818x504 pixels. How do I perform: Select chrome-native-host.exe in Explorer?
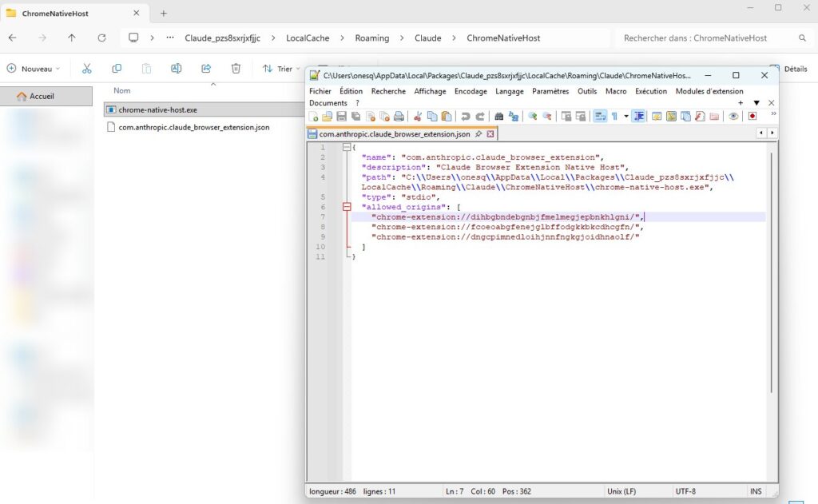pyautogui.click(x=204, y=109)
